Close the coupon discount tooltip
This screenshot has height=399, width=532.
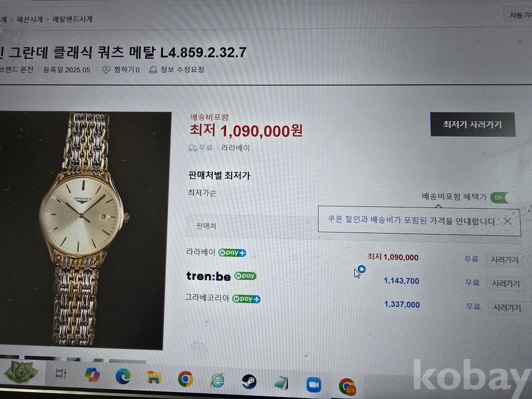508,221
